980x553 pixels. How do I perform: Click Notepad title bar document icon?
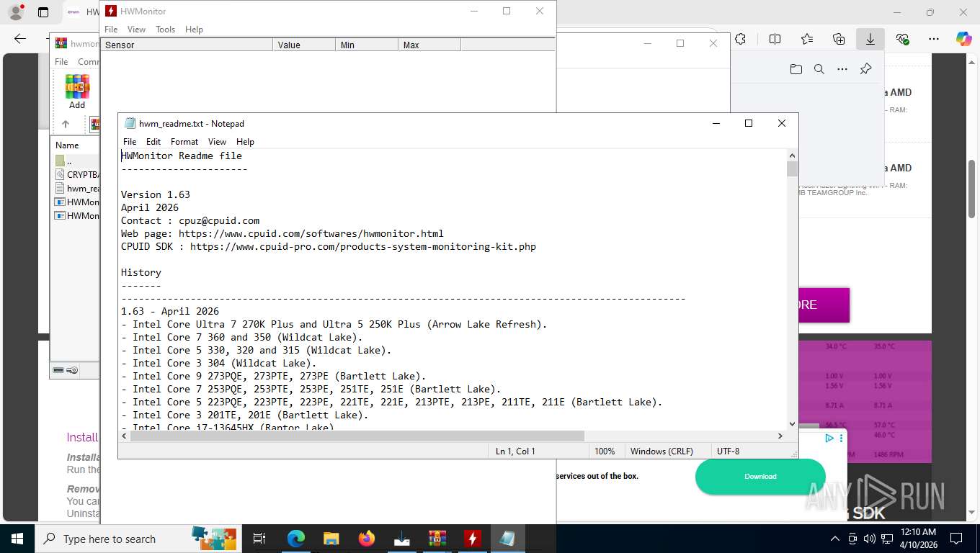[130, 123]
